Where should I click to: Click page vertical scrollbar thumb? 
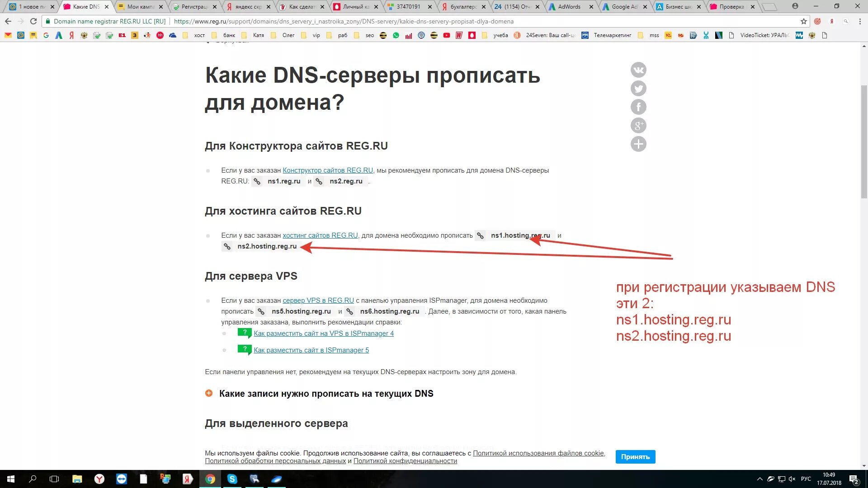[864, 141]
